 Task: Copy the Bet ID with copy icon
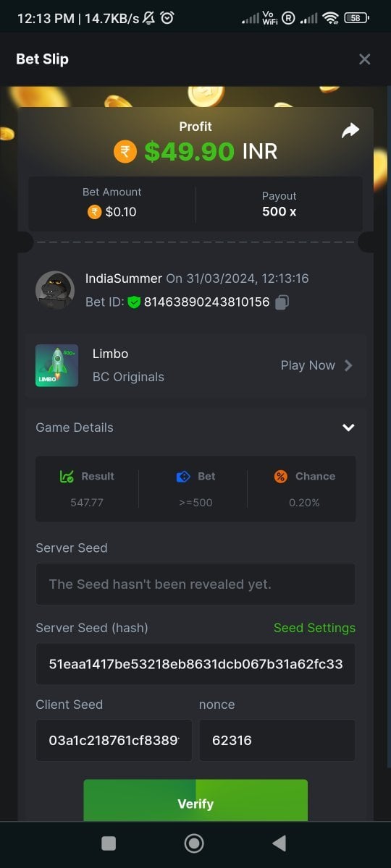pyautogui.click(x=282, y=302)
